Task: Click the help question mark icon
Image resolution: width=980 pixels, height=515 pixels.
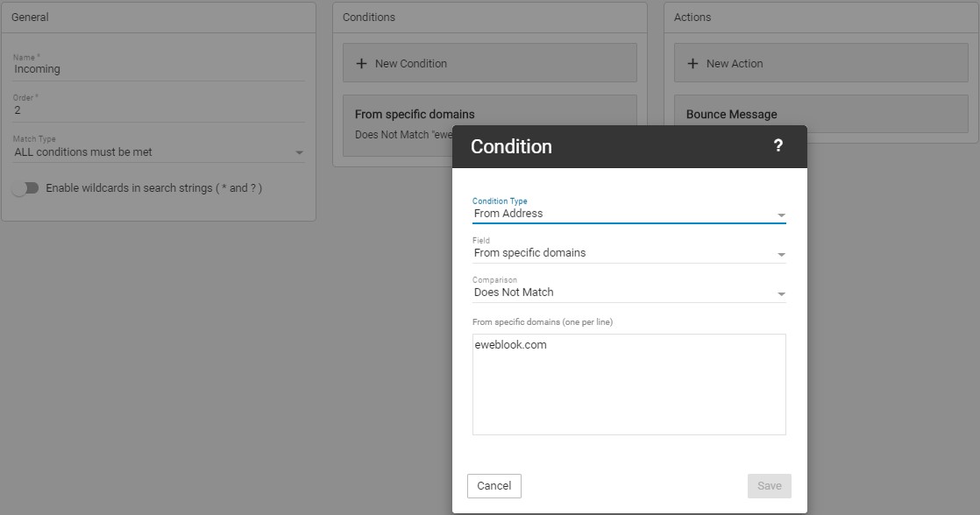Action: pos(778,146)
